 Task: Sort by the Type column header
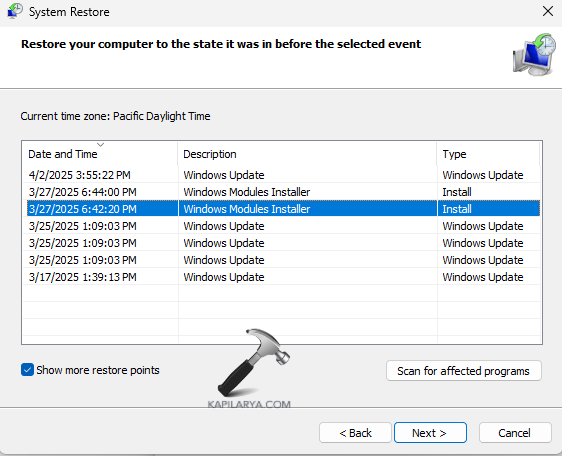pyautogui.click(x=488, y=154)
